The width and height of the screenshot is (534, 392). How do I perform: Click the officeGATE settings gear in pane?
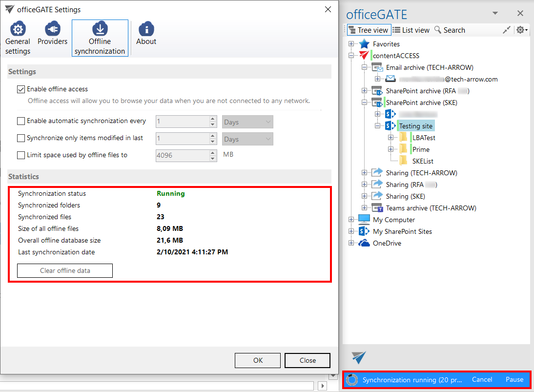tap(520, 30)
